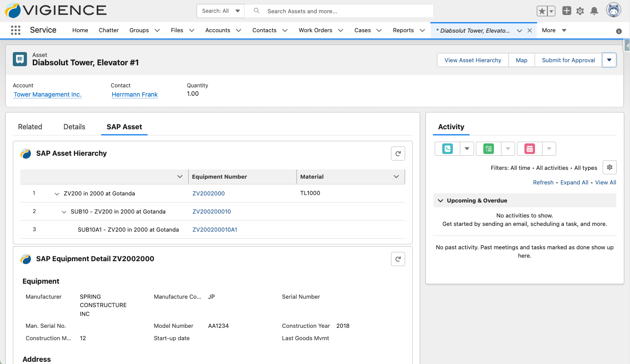The image size is (630, 364).
Task: Click the View All activities link
Action: (x=606, y=183)
